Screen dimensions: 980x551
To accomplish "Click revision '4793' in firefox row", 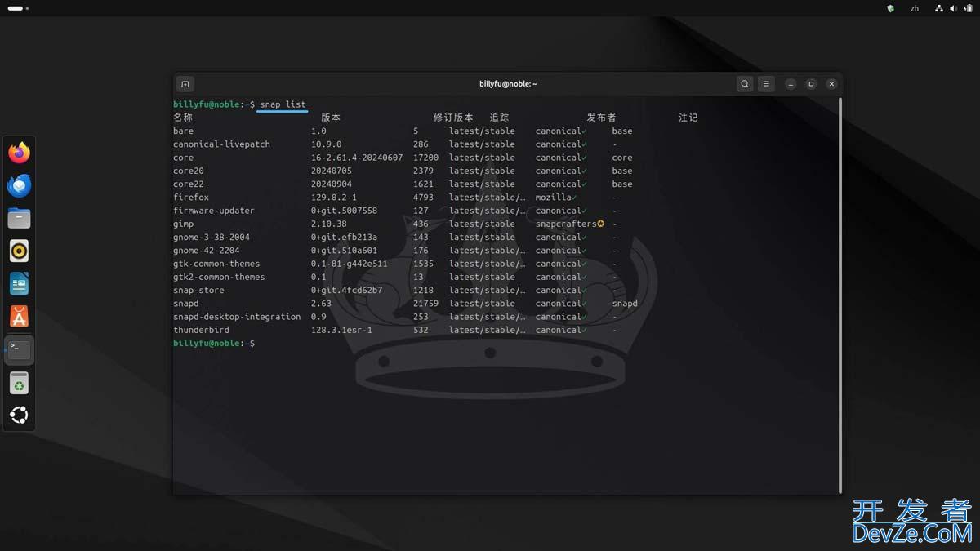I will click(x=423, y=198).
